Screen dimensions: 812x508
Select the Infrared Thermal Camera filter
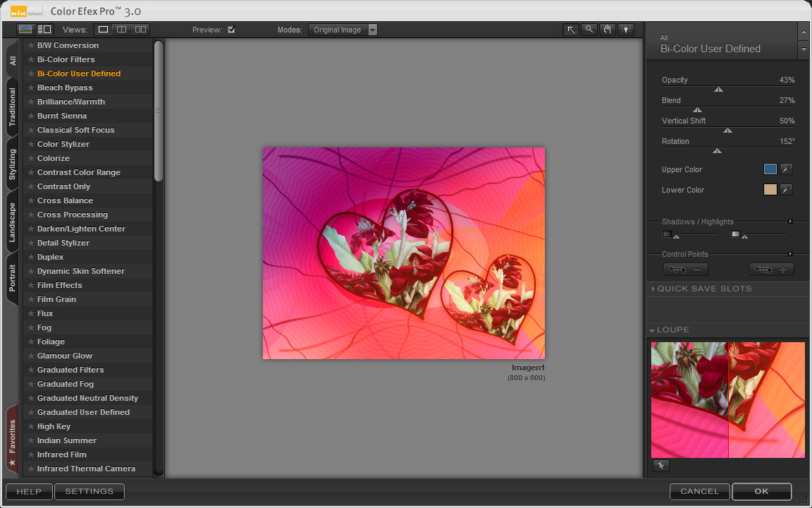(86, 468)
